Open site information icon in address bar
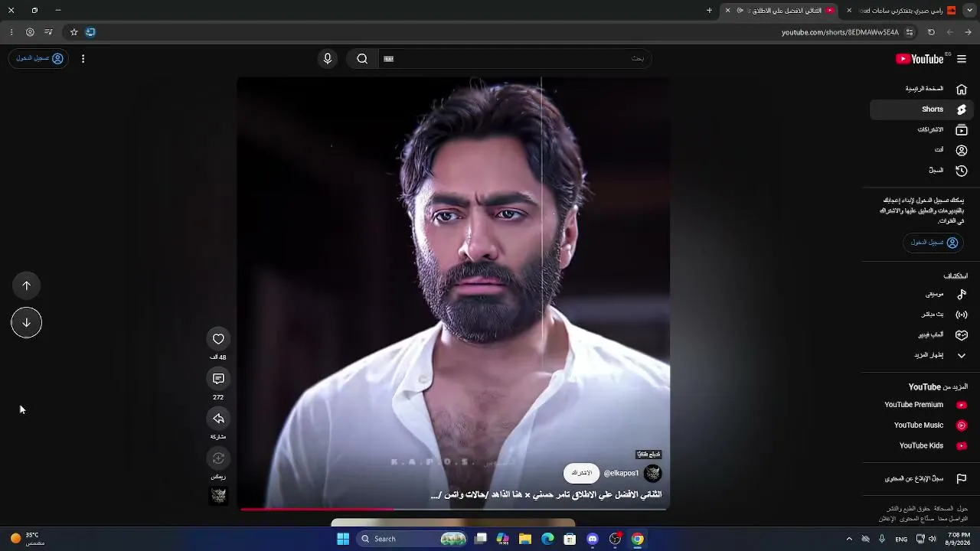The width and height of the screenshot is (980, 551). tap(910, 32)
